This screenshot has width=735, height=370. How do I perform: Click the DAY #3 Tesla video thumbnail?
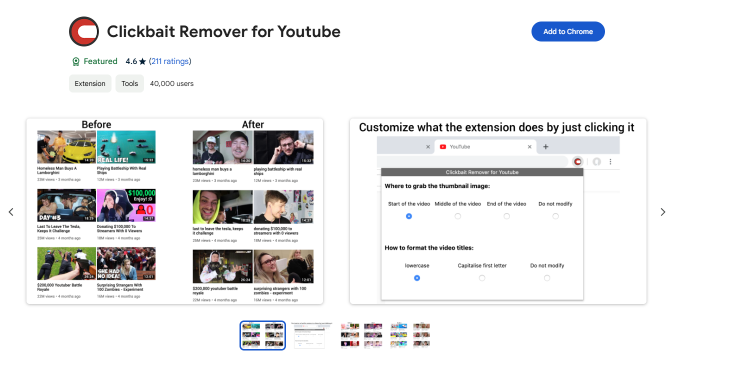coord(67,205)
